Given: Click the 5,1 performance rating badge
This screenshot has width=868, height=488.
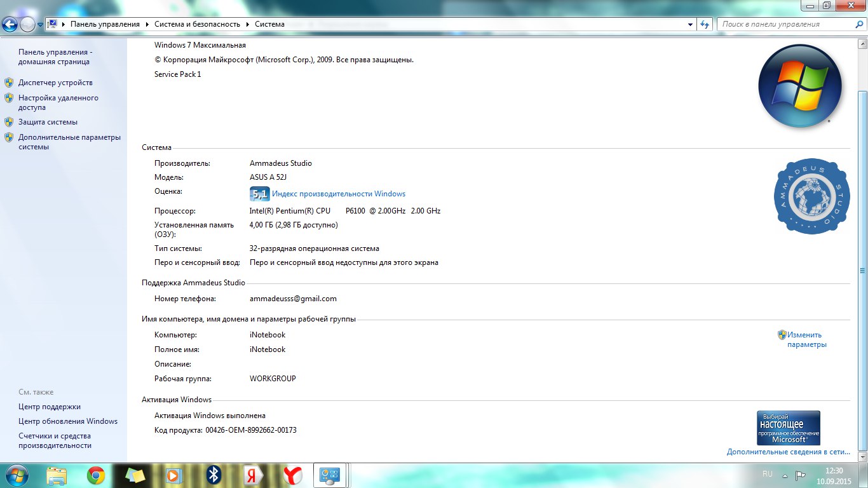Looking at the screenshot, I should (x=259, y=194).
